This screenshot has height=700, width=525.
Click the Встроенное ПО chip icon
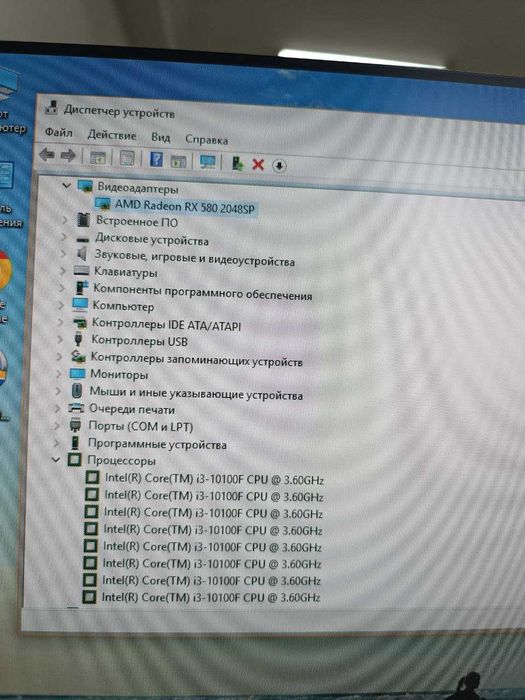pos(83,220)
